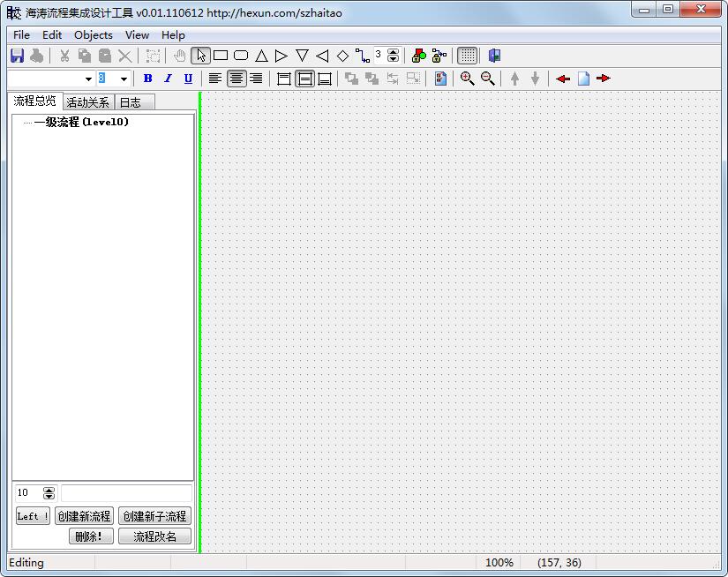
Task: Click the connector lock icon
Action: 439,56
